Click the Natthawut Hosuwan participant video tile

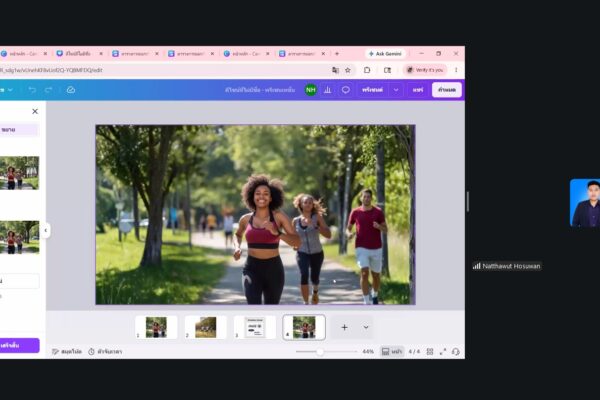[585, 203]
